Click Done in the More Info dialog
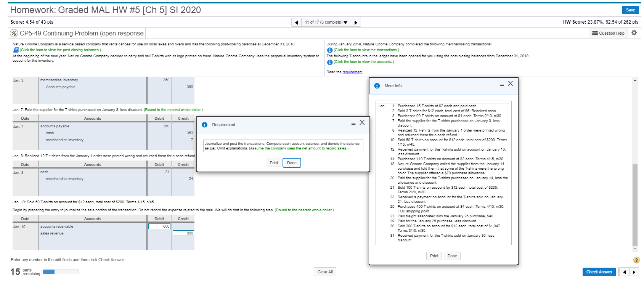 452,256
